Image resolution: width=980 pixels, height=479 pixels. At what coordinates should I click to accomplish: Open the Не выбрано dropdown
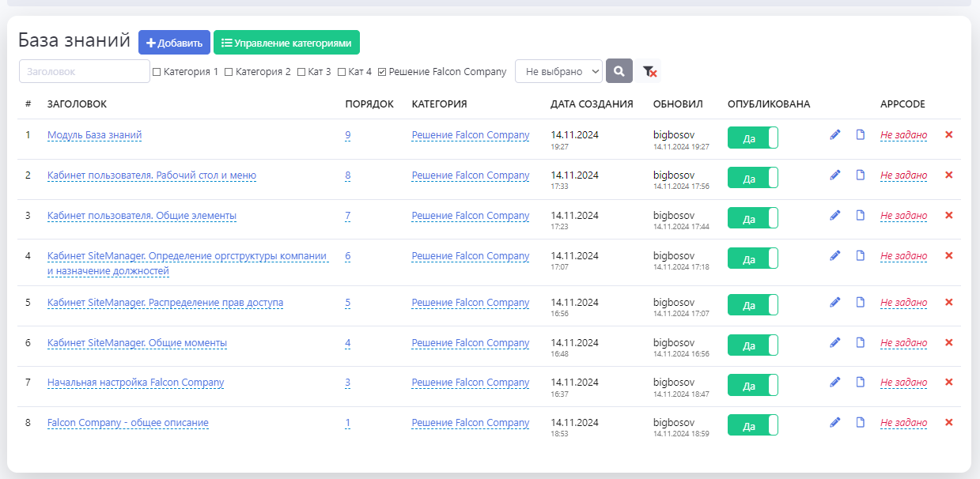point(558,71)
